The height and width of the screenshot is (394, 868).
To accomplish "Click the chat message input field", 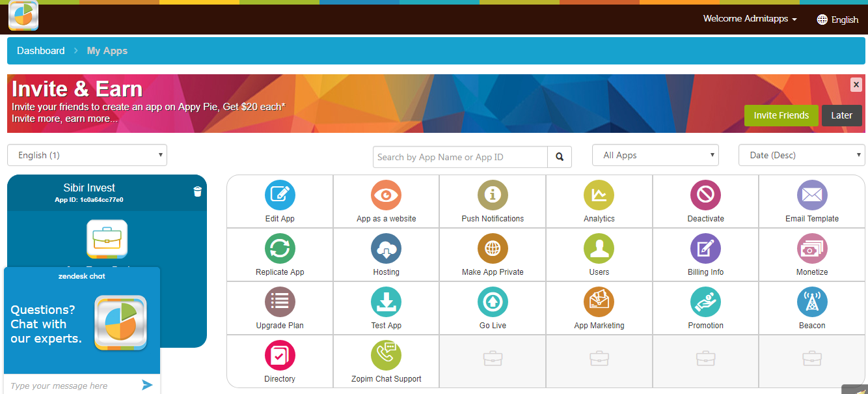I will pos(72,386).
